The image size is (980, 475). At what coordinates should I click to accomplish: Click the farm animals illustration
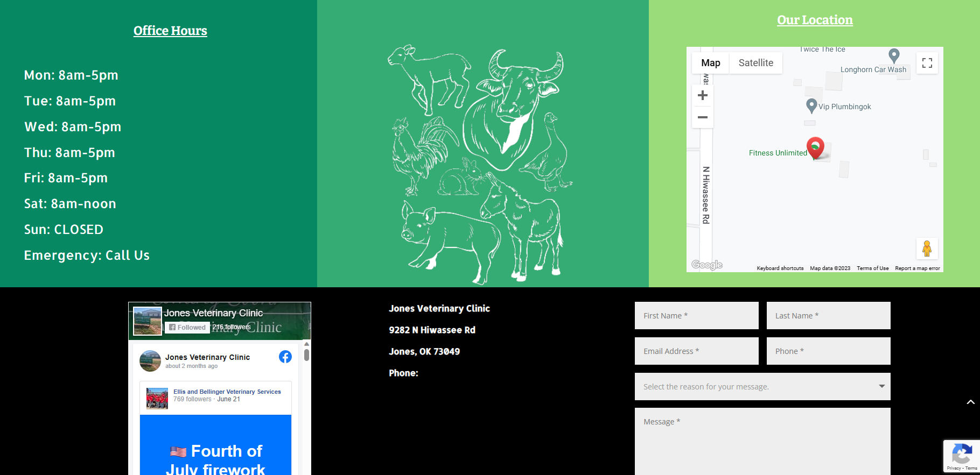479,164
